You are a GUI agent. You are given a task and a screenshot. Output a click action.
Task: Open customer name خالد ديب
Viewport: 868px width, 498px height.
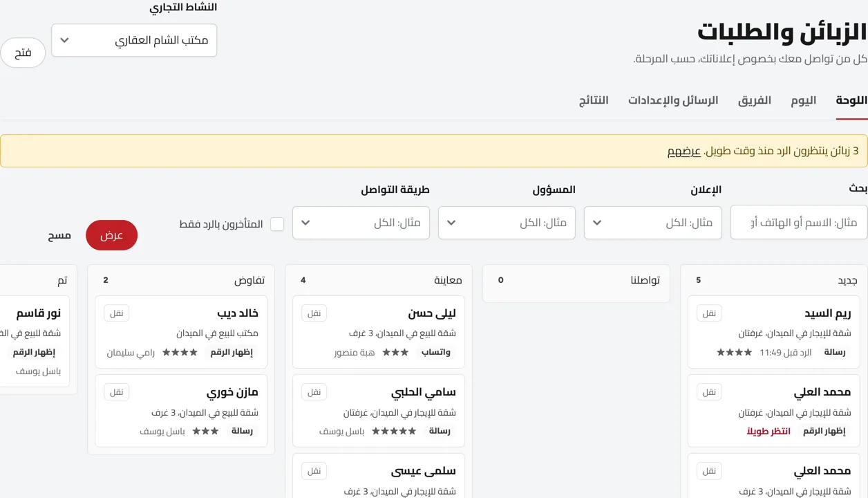[x=238, y=313]
